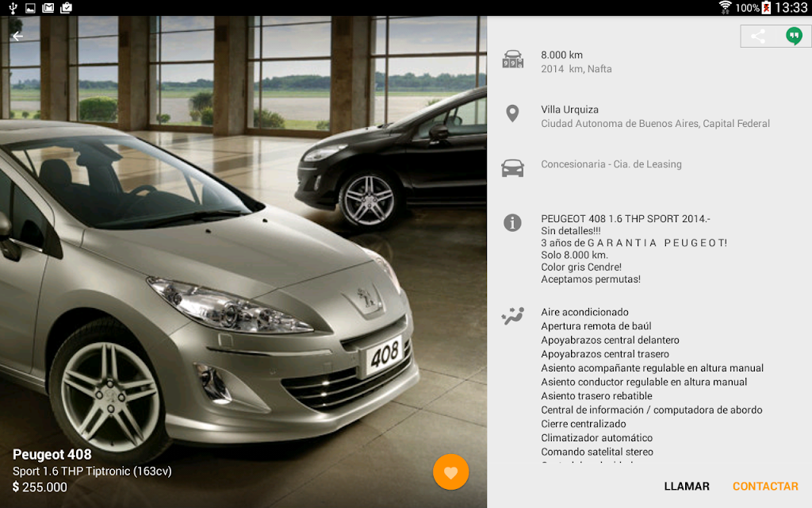Tap 'Color gris Cendre!' line
Viewport: 812px width, 508px height.
[x=581, y=267]
